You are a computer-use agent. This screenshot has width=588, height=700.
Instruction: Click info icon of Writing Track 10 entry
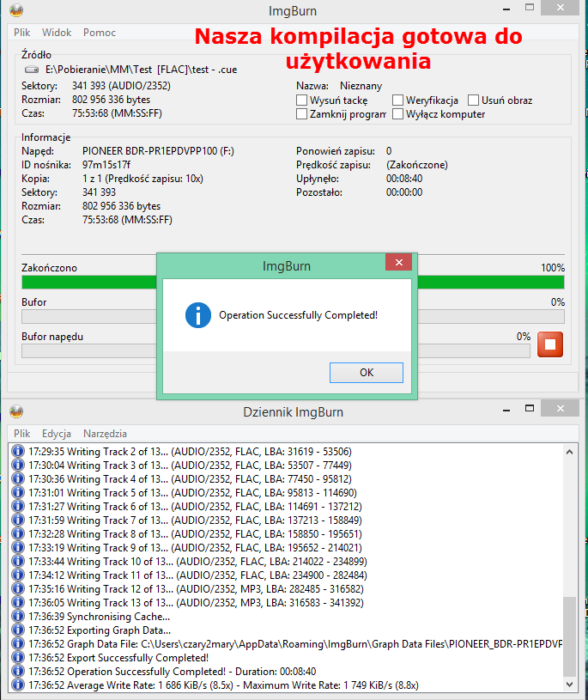point(18,562)
